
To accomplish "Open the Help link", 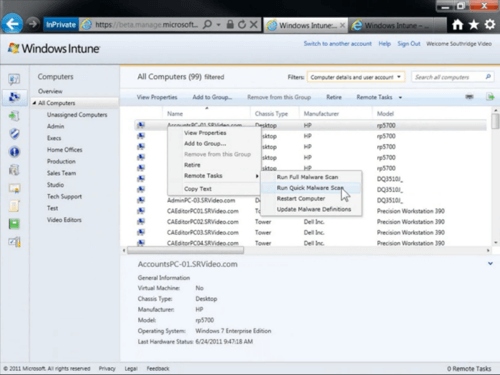I will pos(384,44).
